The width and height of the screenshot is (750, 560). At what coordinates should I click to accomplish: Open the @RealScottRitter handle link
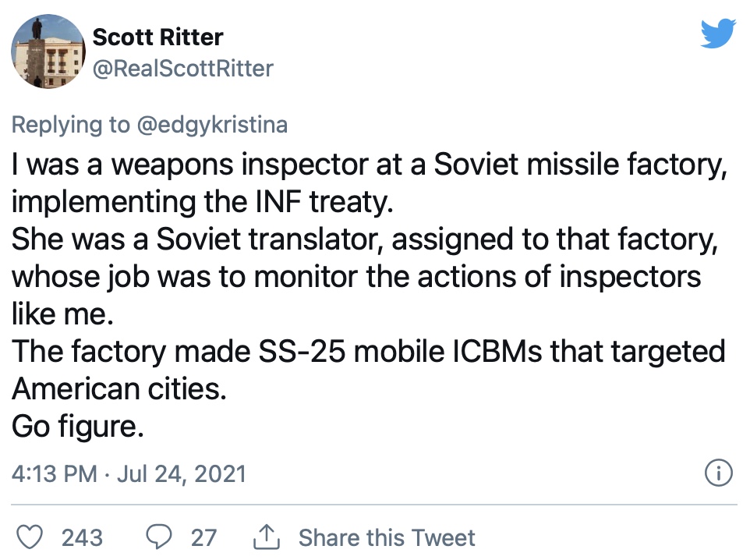(x=182, y=68)
